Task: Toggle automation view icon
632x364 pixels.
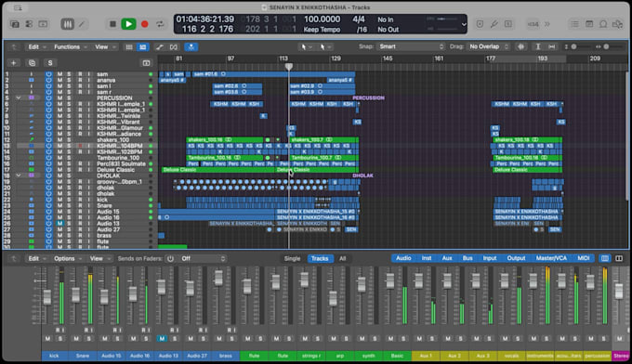Action: click(x=160, y=47)
